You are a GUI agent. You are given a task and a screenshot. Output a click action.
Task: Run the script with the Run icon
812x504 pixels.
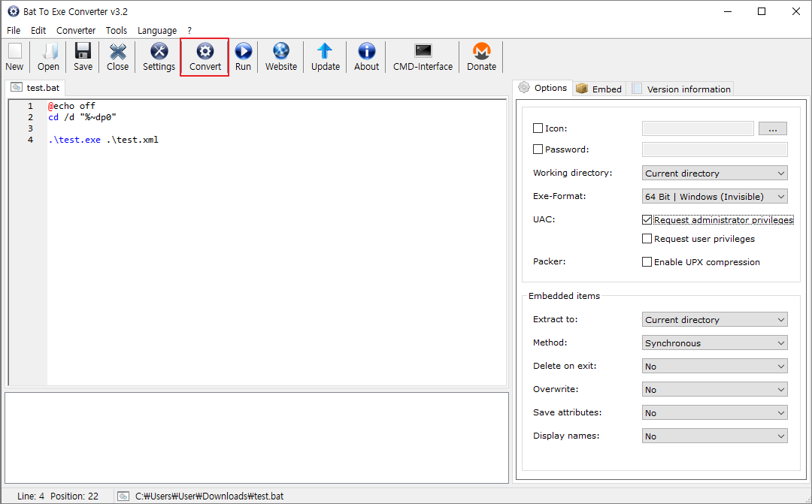[244, 56]
